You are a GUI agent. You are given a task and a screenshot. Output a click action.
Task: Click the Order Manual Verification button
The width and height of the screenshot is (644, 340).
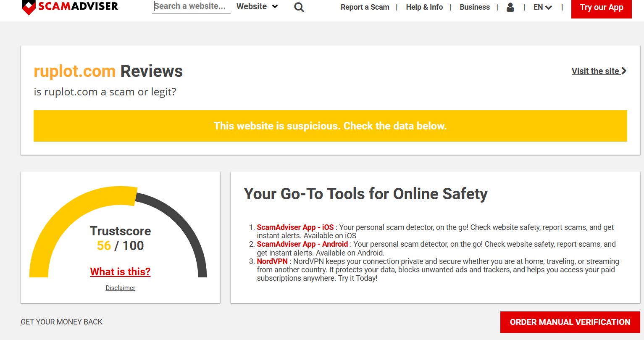[x=570, y=322]
